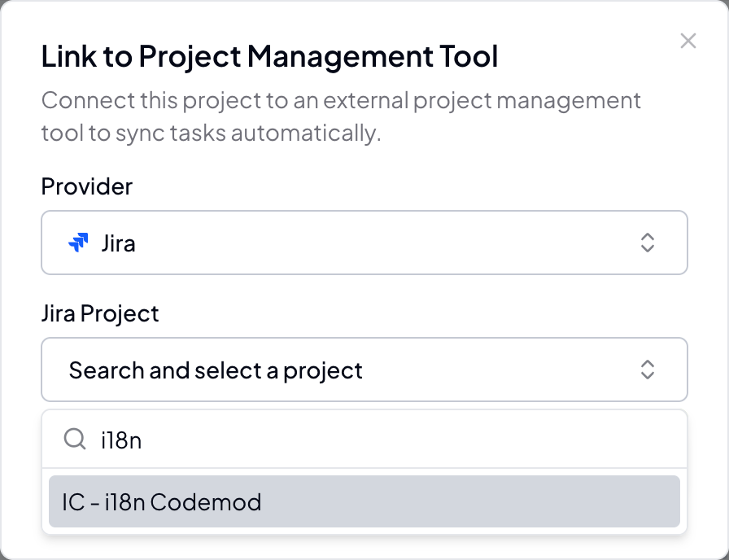Click the description text about syncing tasks

click(341, 116)
